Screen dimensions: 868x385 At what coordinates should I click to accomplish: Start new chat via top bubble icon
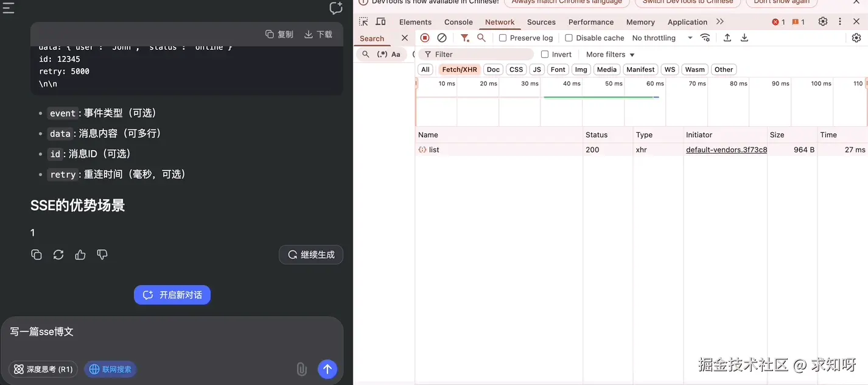pyautogui.click(x=336, y=8)
